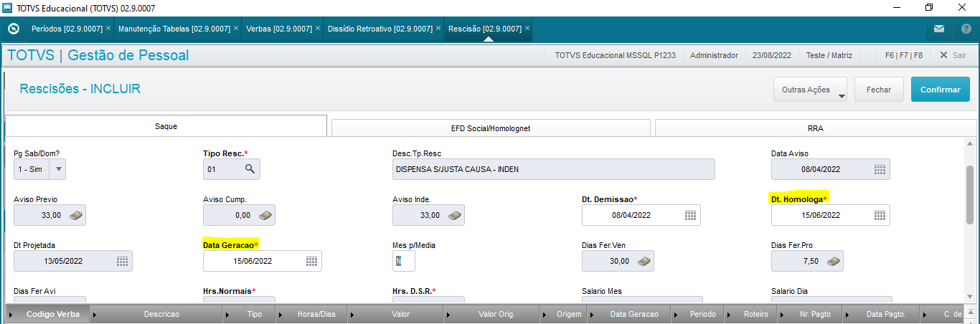Close the Rescisão tab with its X
The height and width of the screenshot is (324, 980).
pyautogui.click(x=527, y=29)
